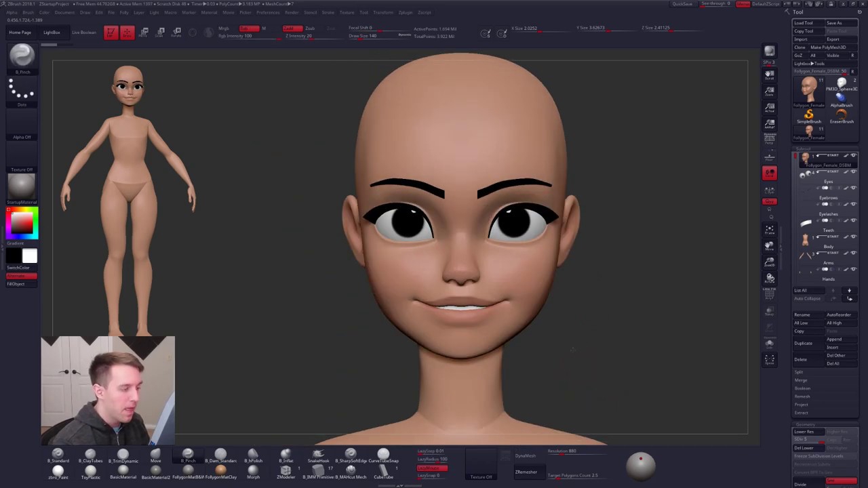The image size is (868, 488).
Task: Select the white secondary color swatch
Action: 29,256
